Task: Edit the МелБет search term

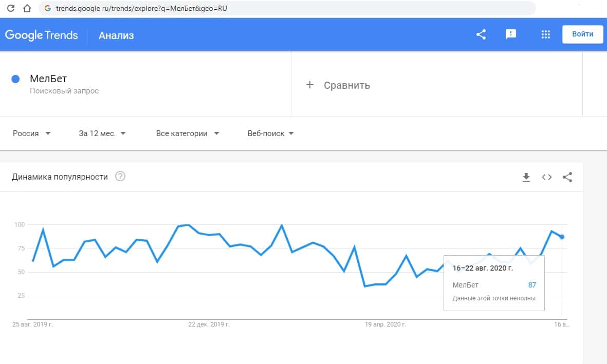Action: point(48,79)
